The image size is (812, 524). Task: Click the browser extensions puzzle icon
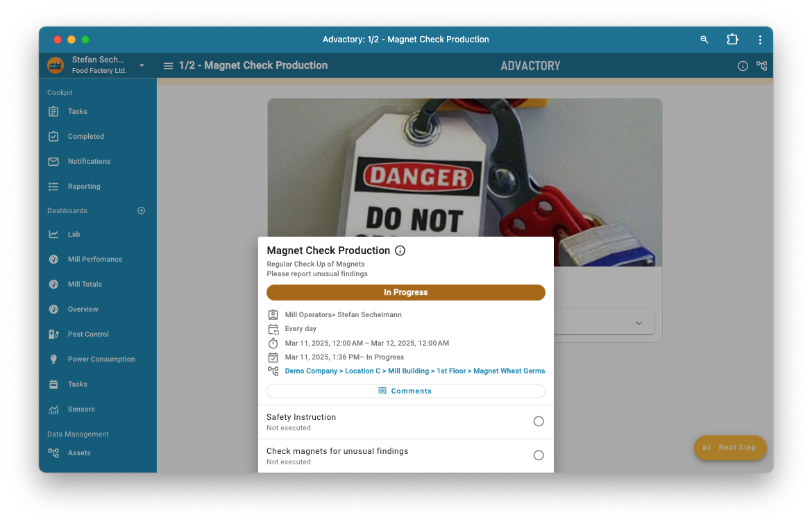pos(732,40)
